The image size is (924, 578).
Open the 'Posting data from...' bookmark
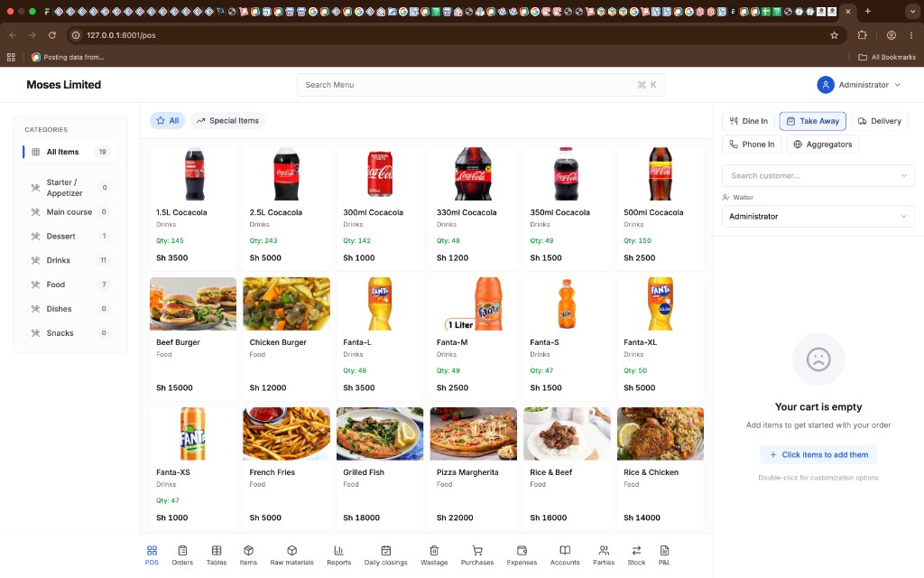point(68,57)
